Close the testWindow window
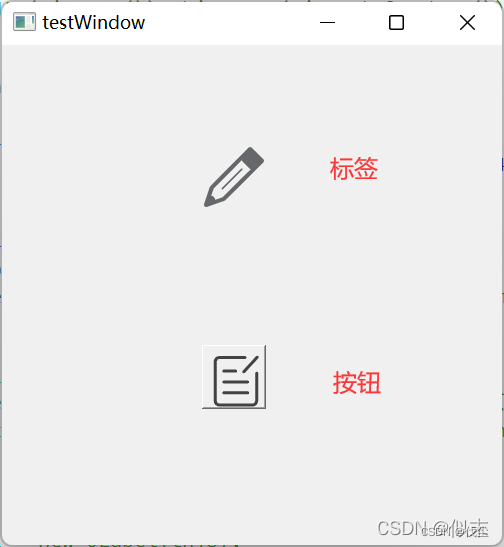 [467, 23]
